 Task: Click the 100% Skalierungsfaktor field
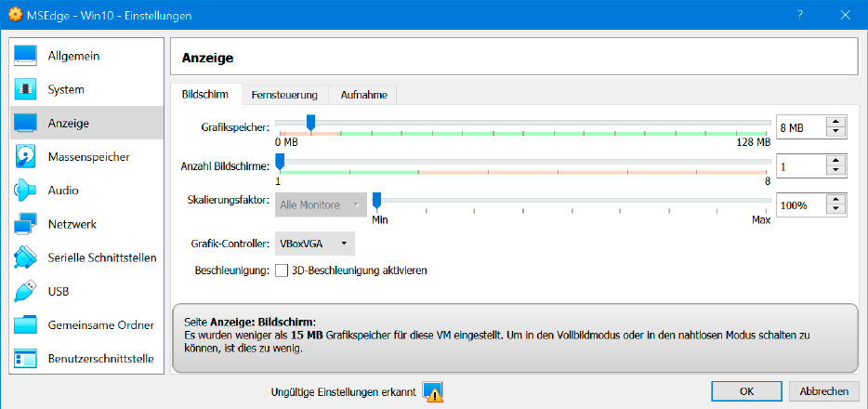coord(801,205)
